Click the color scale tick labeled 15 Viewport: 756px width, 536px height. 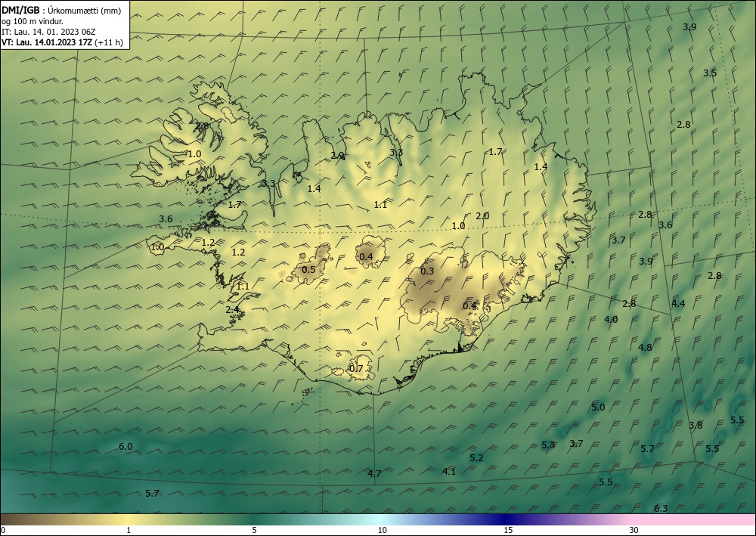click(x=508, y=530)
